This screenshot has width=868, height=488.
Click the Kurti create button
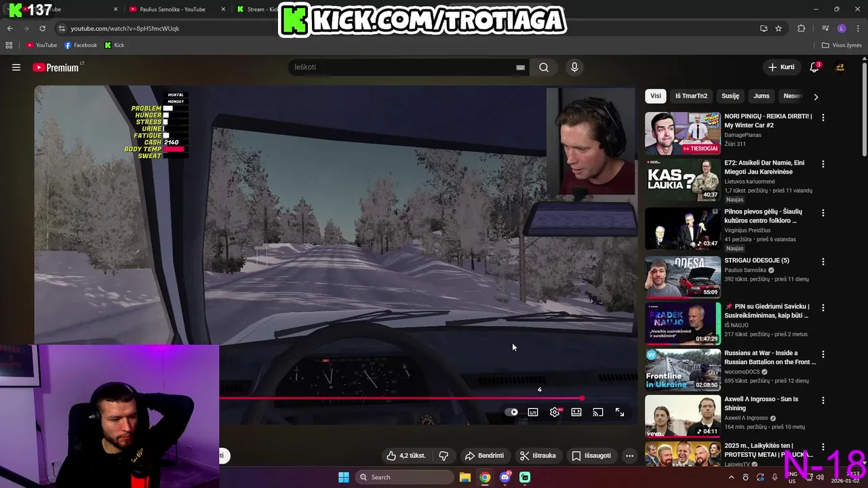pos(781,67)
